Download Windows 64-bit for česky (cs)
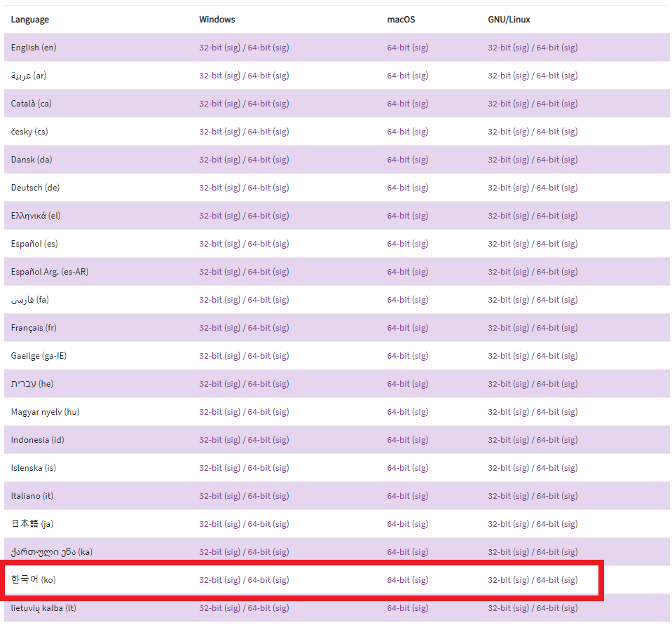 259,132
